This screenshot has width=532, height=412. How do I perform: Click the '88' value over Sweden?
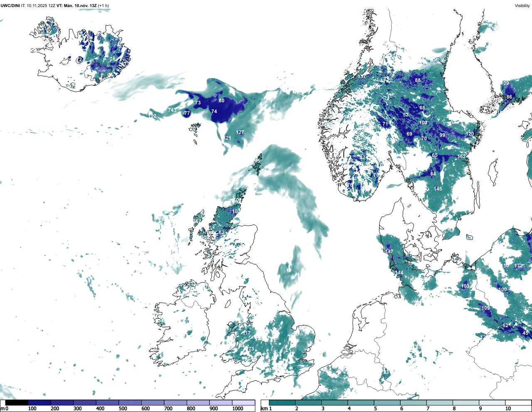(418, 81)
